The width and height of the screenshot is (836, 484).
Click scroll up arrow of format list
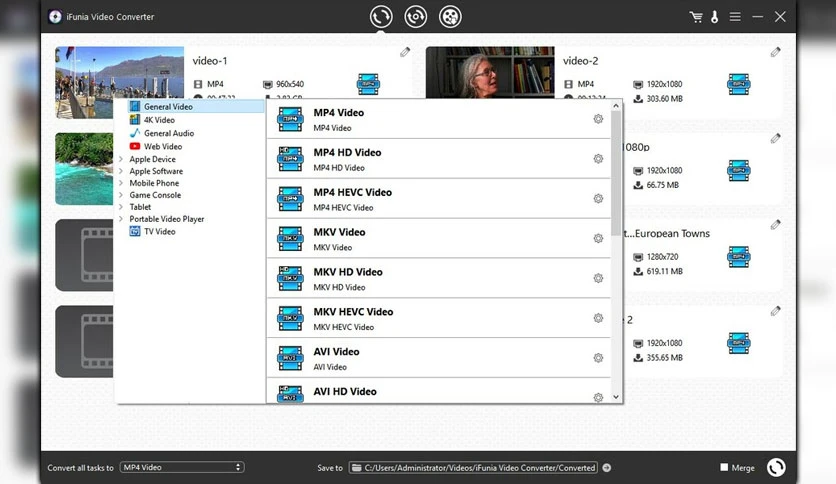(616, 106)
